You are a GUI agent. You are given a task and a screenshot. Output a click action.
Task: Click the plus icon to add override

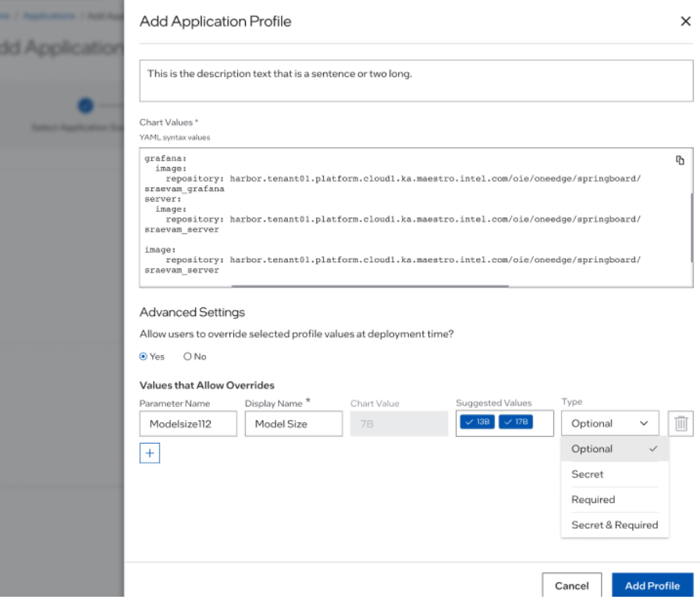coord(150,453)
